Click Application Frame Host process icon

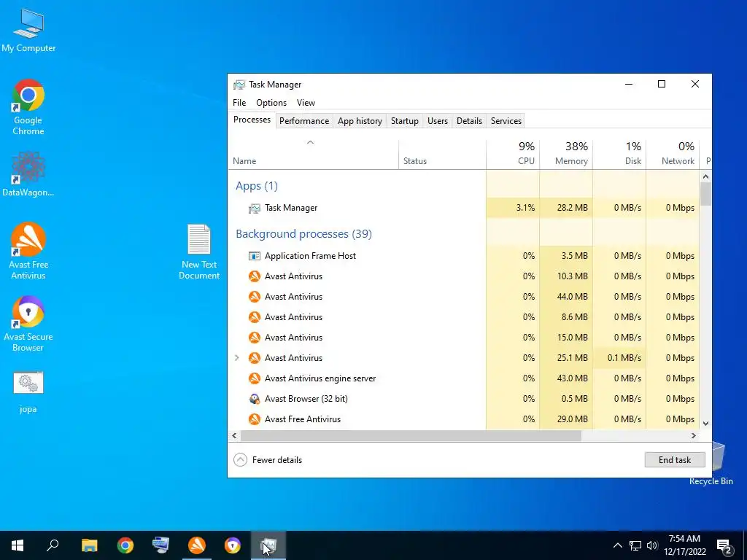tap(255, 256)
